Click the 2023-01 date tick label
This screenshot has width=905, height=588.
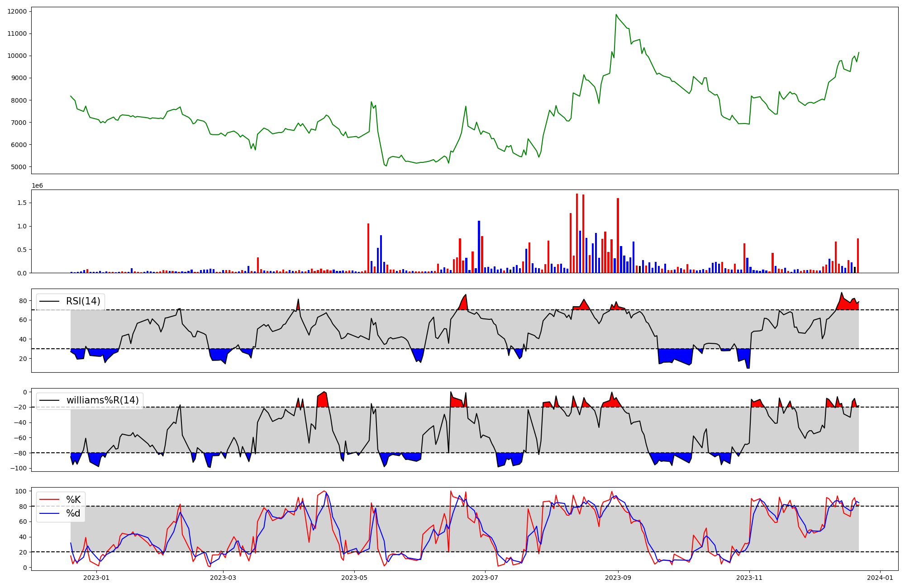(x=96, y=578)
